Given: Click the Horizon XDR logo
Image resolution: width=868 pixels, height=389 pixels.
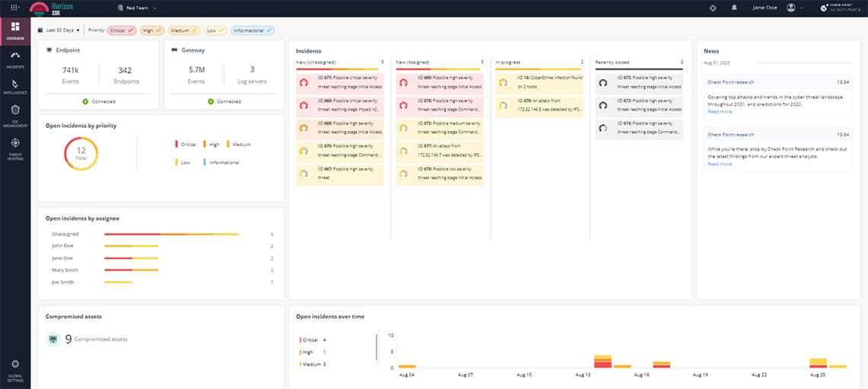Looking at the screenshot, I should [52, 8].
